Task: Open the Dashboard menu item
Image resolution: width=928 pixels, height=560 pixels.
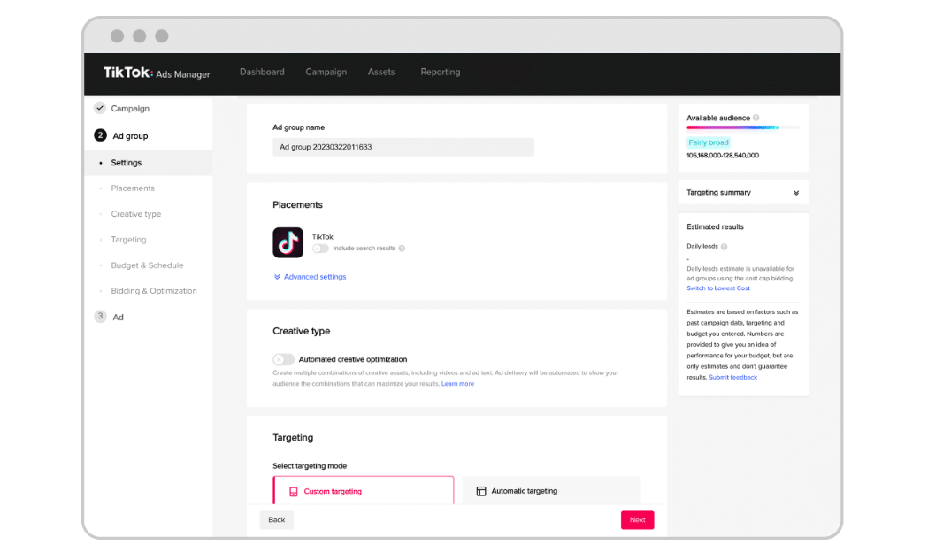Action: [x=262, y=72]
